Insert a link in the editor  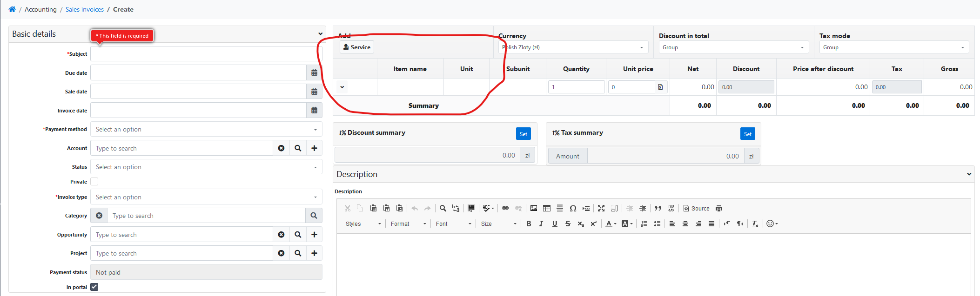(505, 208)
